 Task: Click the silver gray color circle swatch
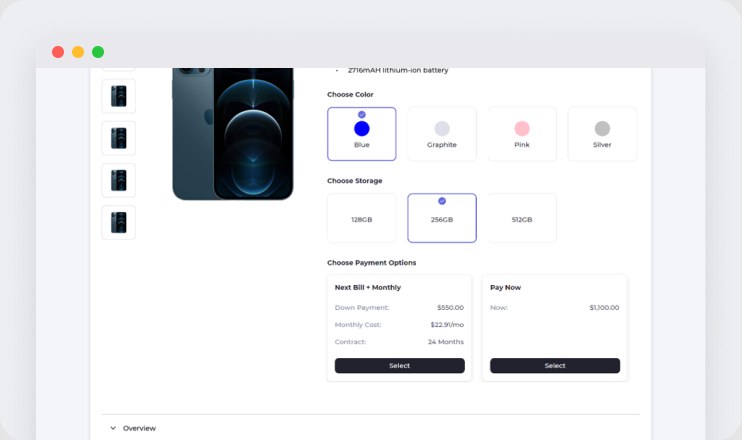tap(602, 129)
